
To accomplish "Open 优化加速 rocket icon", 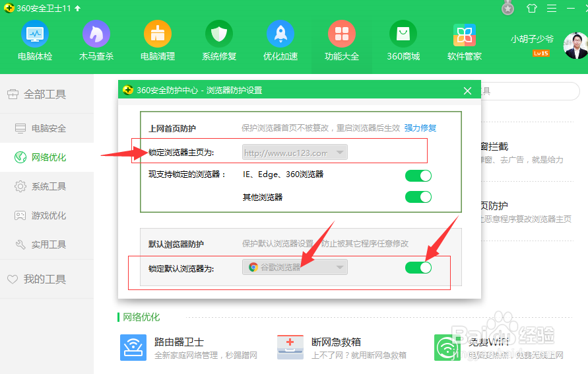I will (280, 34).
